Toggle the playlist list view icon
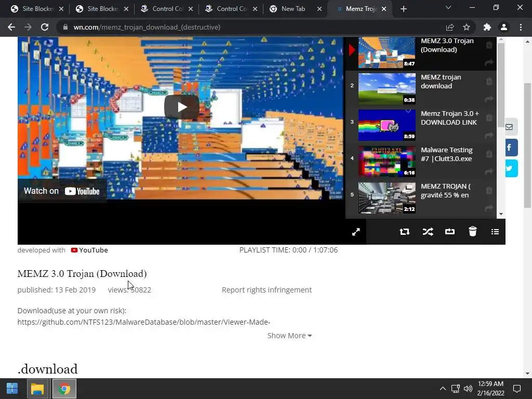This screenshot has height=399, width=532. point(495,232)
